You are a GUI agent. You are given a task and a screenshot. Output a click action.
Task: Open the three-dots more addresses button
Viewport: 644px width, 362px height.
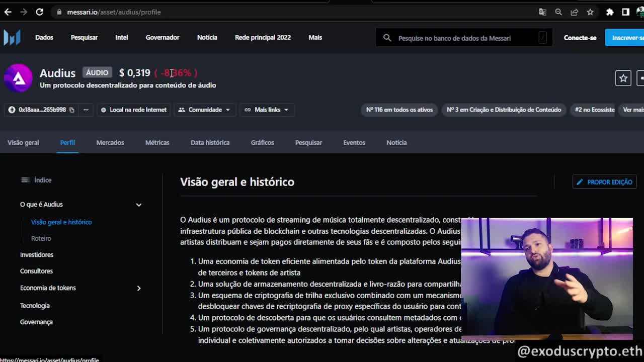(x=86, y=110)
